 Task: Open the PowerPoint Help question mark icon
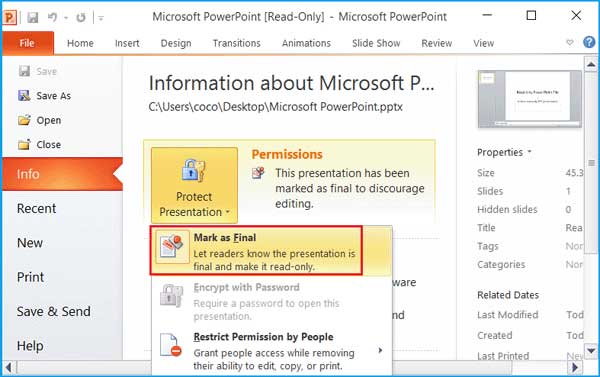tap(589, 42)
